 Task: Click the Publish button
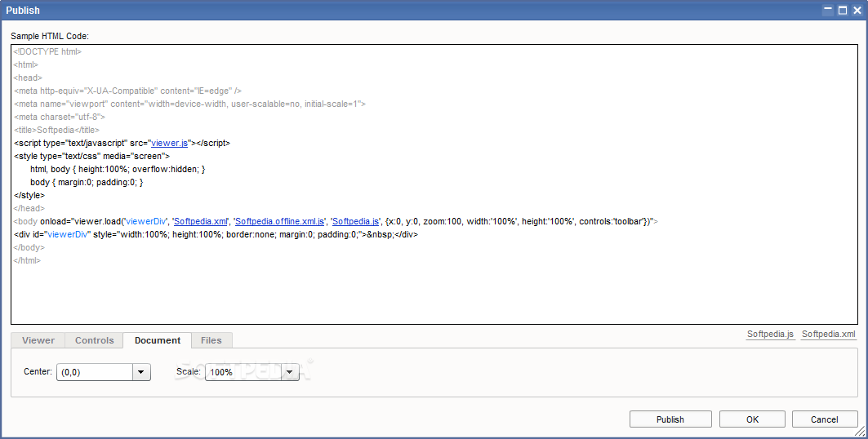(x=670, y=419)
